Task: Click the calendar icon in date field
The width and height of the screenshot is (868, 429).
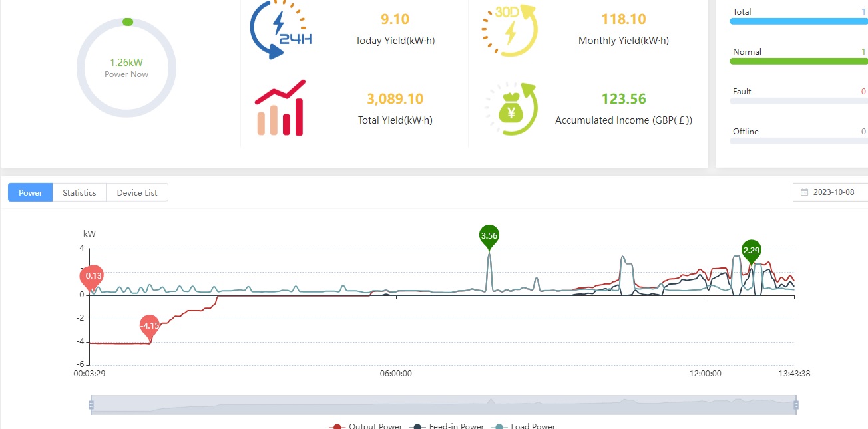Action: [x=804, y=192]
